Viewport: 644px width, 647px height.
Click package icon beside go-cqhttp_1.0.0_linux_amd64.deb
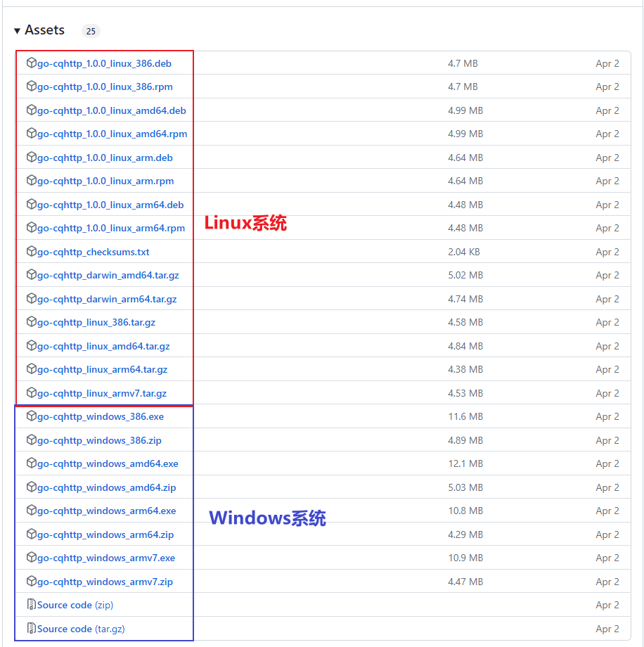click(32, 110)
